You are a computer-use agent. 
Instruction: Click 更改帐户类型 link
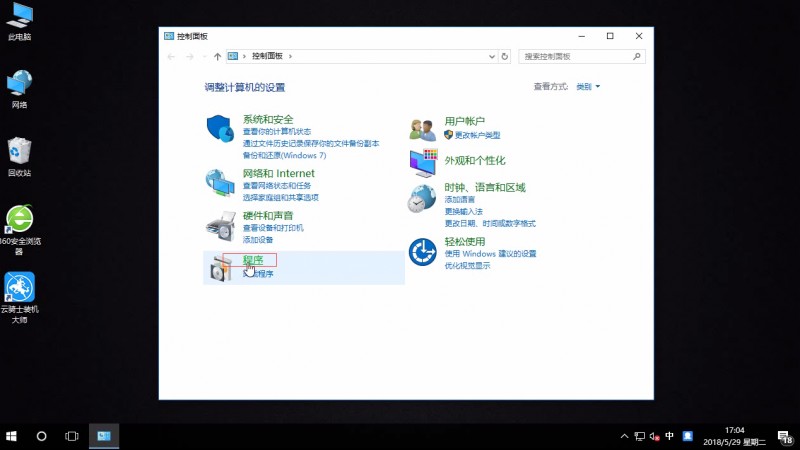pyautogui.click(x=477, y=135)
